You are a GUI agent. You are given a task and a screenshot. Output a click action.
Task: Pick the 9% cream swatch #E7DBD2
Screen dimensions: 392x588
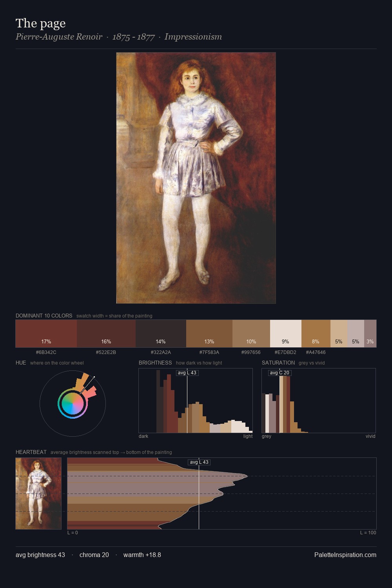(286, 334)
